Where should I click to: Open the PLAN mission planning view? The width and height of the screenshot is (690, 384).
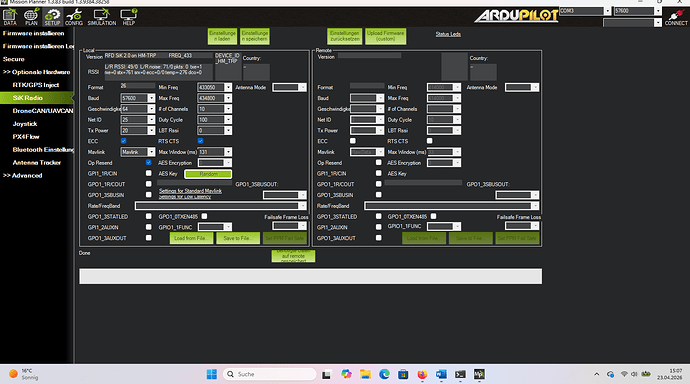[31, 17]
